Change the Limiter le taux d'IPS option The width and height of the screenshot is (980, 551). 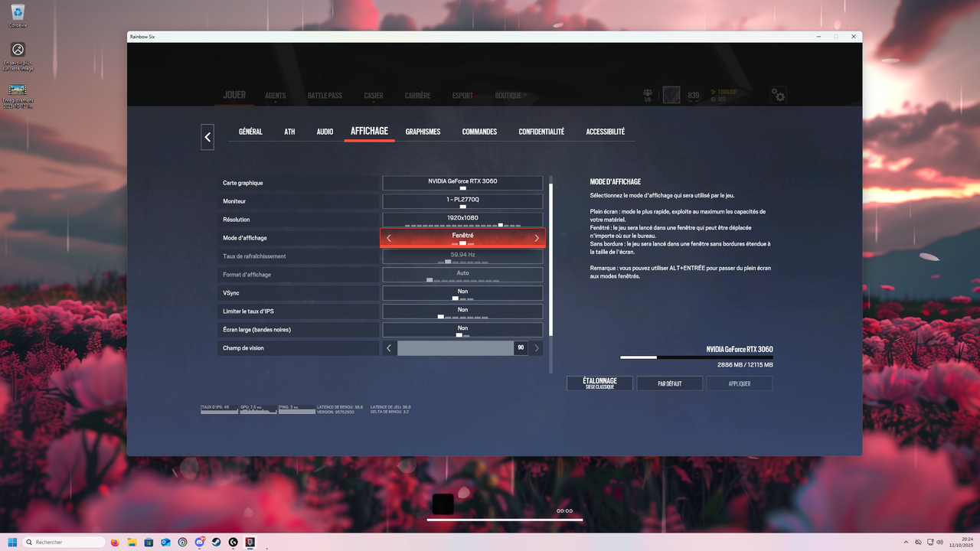tap(462, 311)
